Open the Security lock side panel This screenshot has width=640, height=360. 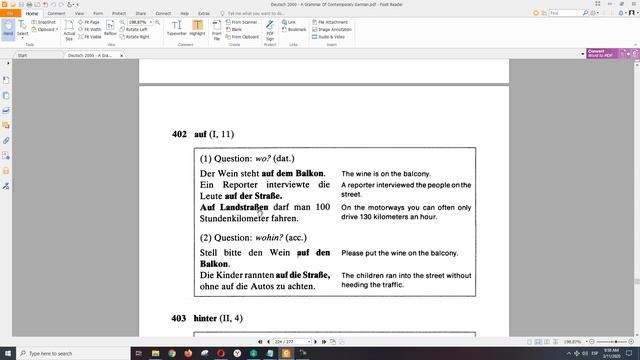(x=6, y=171)
